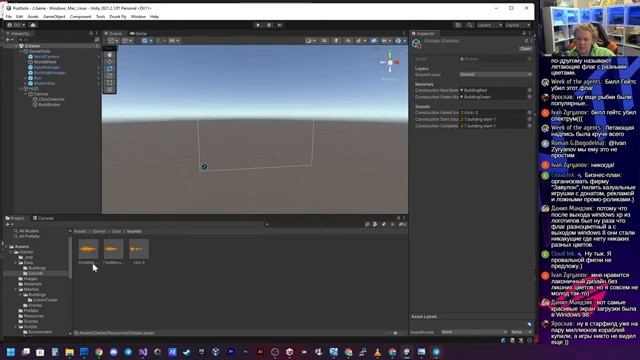Select the click sound clip thumbnail
The height and width of the screenshot is (360, 640).
coord(138,249)
